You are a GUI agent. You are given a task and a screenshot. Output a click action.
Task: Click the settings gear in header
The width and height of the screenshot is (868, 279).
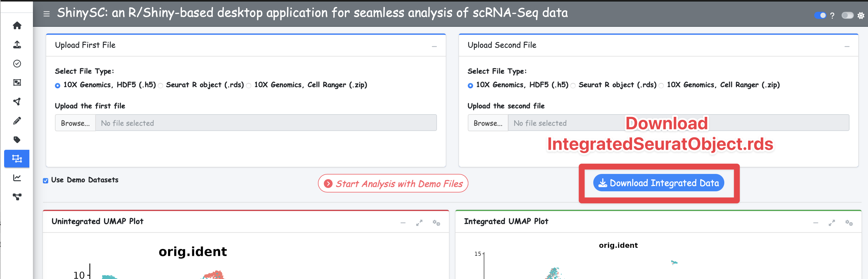click(861, 16)
